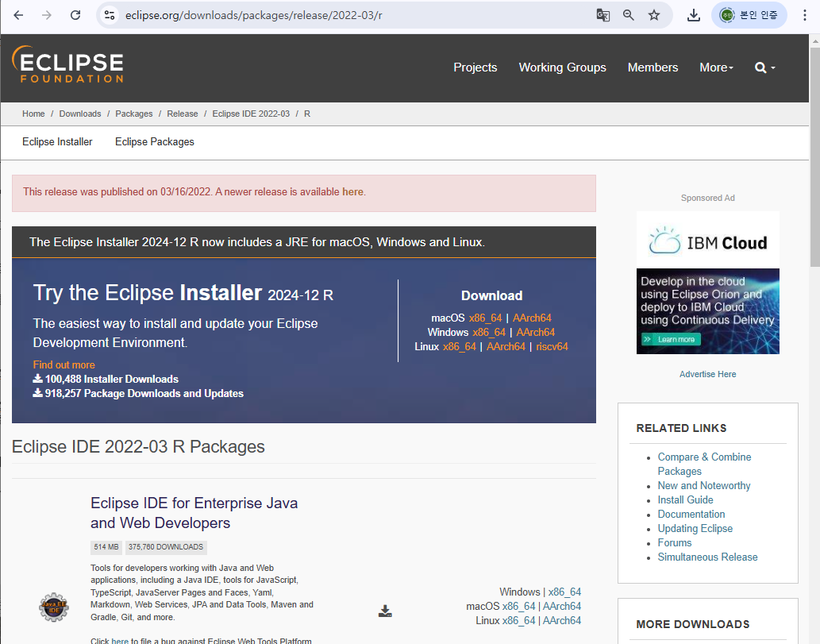Download installer for macOS x86_64
Image resolution: width=820 pixels, height=644 pixels.
coord(485,318)
